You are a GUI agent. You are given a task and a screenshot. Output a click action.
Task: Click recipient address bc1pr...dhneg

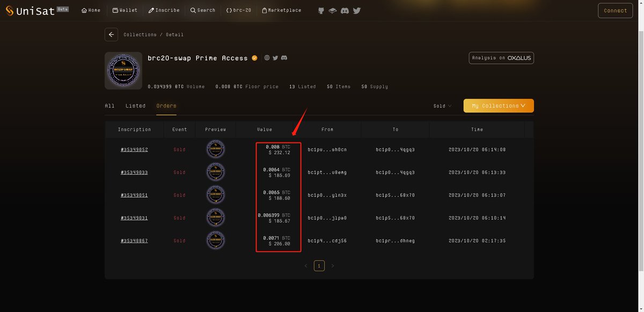tap(396, 241)
